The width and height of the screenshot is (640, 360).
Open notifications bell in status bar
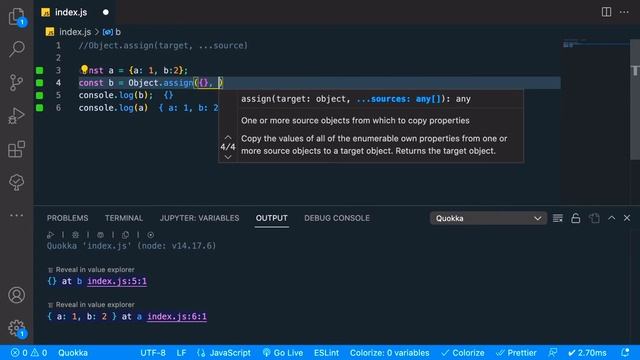[625, 353]
